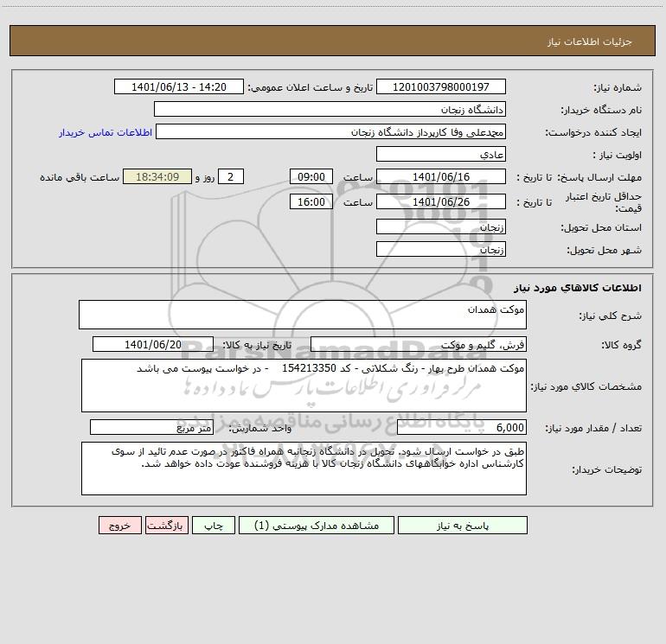
Task: Click product specifications text box
Action: pyautogui.click(x=304, y=386)
